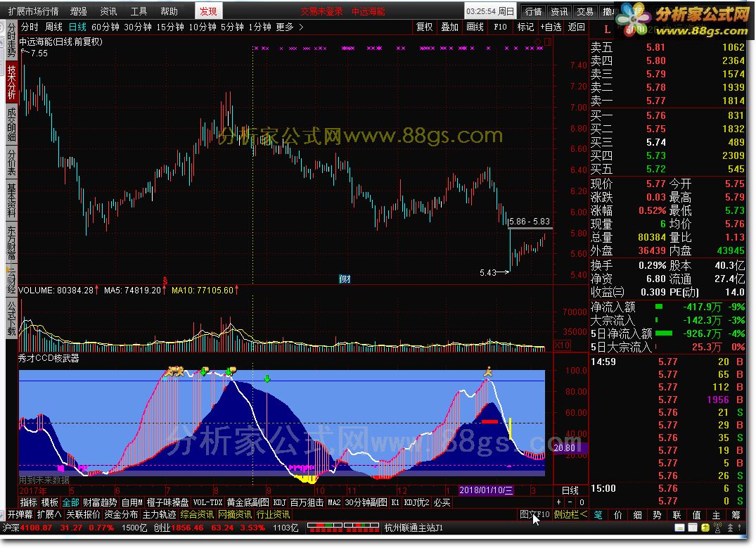Click the plus zoom button beside 日线
This screenshot has height=548, width=756.
click(x=559, y=502)
